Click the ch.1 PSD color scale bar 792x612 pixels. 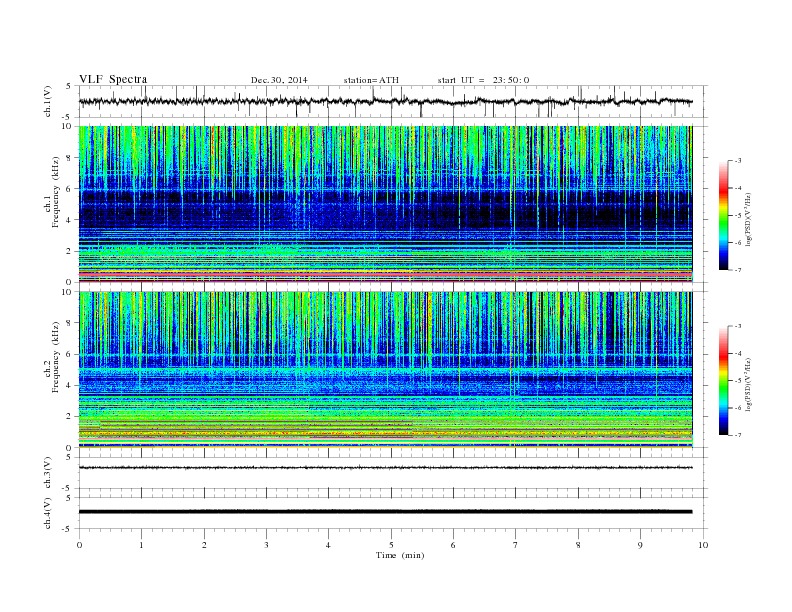click(x=723, y=215)
